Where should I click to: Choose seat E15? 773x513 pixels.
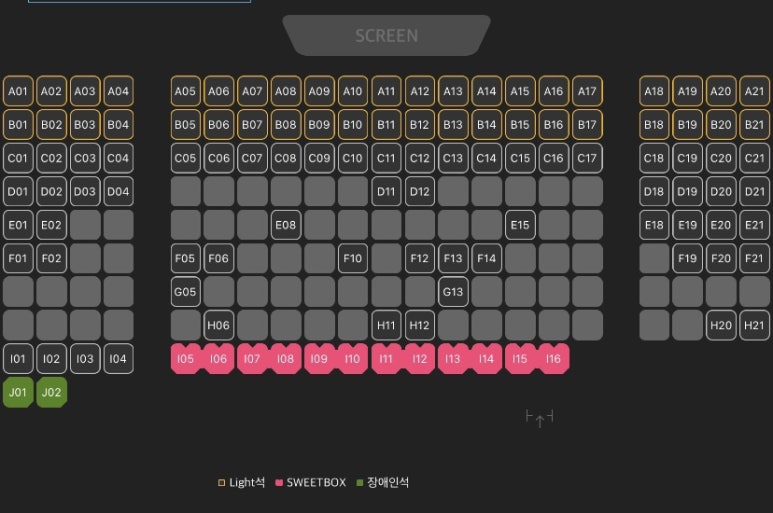[520, 225]
